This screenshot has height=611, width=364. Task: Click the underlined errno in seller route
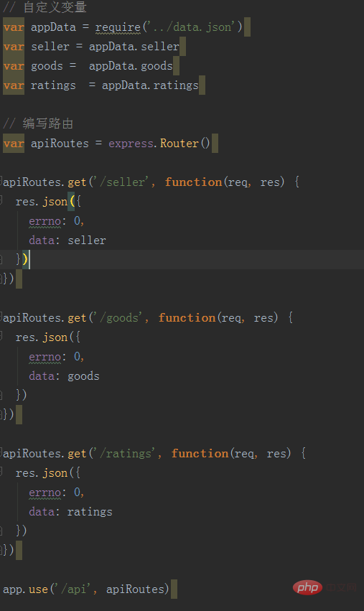(x=45, y=221)
